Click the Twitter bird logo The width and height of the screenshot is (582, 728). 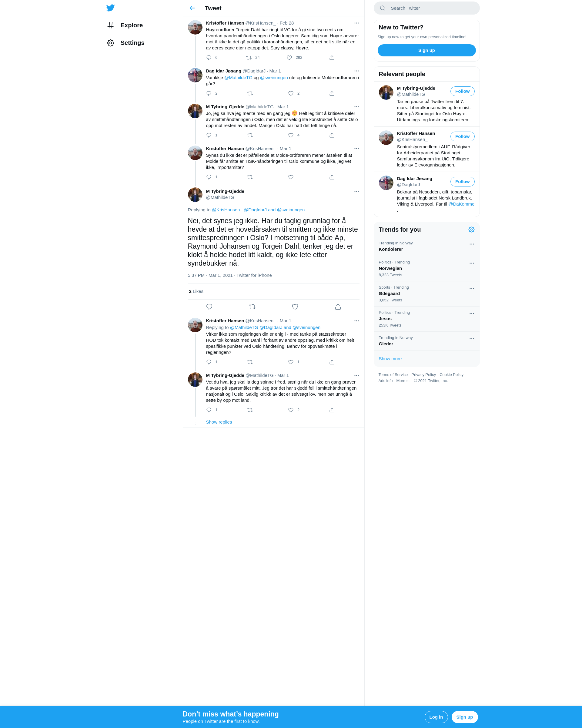point(110,8)
